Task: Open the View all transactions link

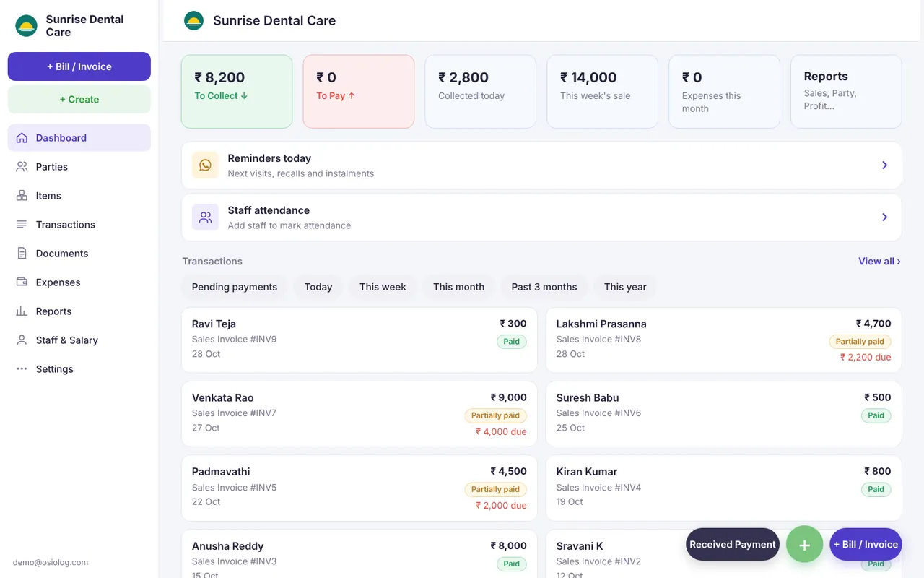Action: [x=879, y=262]
